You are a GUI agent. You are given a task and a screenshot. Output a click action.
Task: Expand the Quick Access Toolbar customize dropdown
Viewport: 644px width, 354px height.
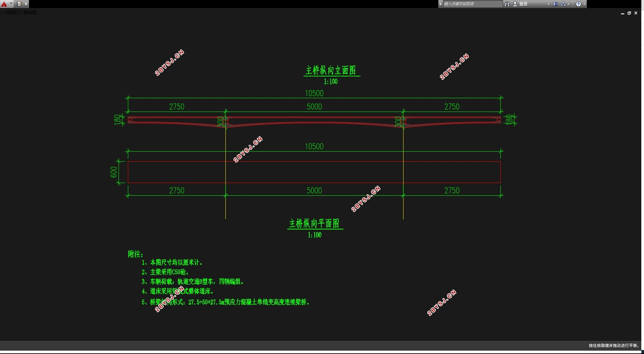tap(26, 4)
